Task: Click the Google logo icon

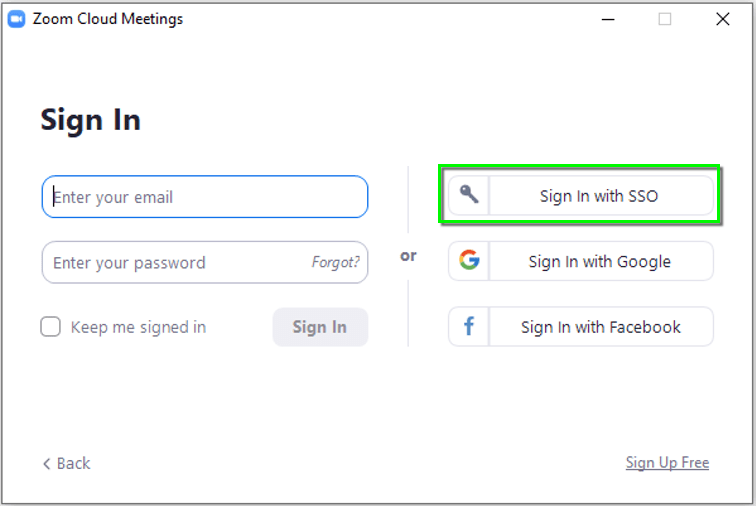Action: pyautogui.click(x=468, y=261)
